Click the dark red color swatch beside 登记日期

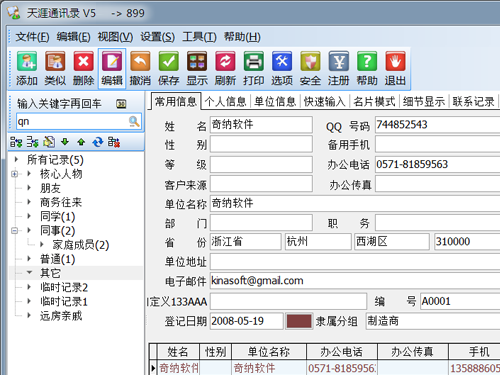[299, 321]
